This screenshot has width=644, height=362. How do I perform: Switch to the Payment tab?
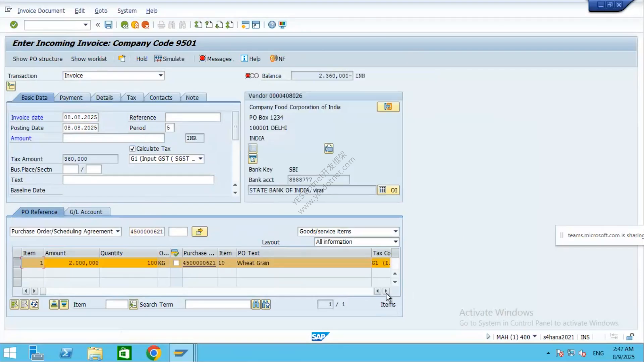tap(71, 98)
